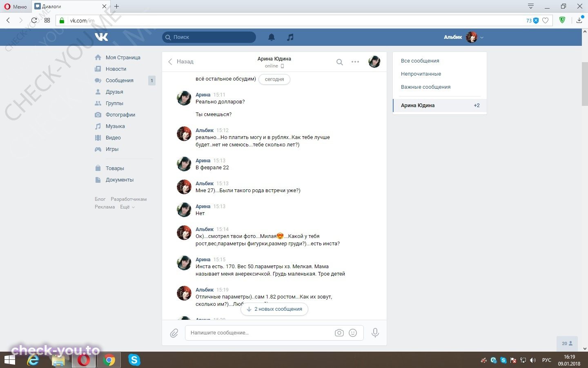
Task: Open the emoji smiley picker
Action: pyautogui.click(x=353, y=333)
